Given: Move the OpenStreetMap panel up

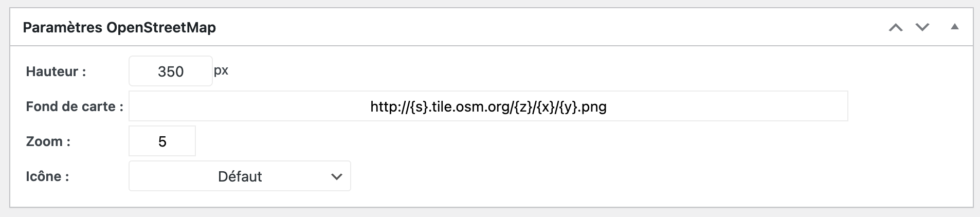Looking at the screenshot, I should (896, 27).
